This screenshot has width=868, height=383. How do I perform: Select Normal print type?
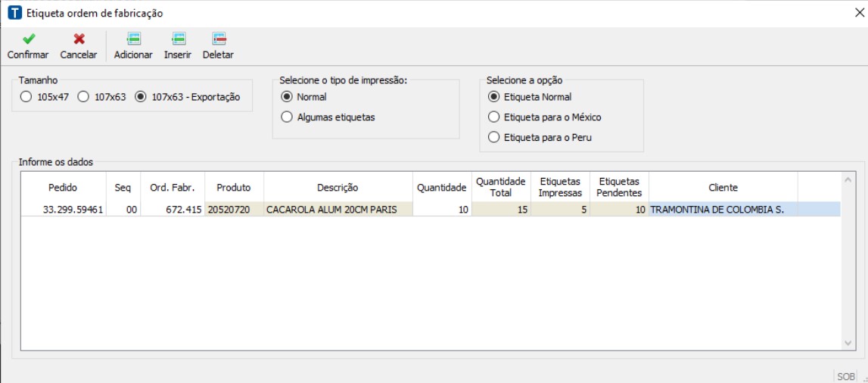(287, 97)
